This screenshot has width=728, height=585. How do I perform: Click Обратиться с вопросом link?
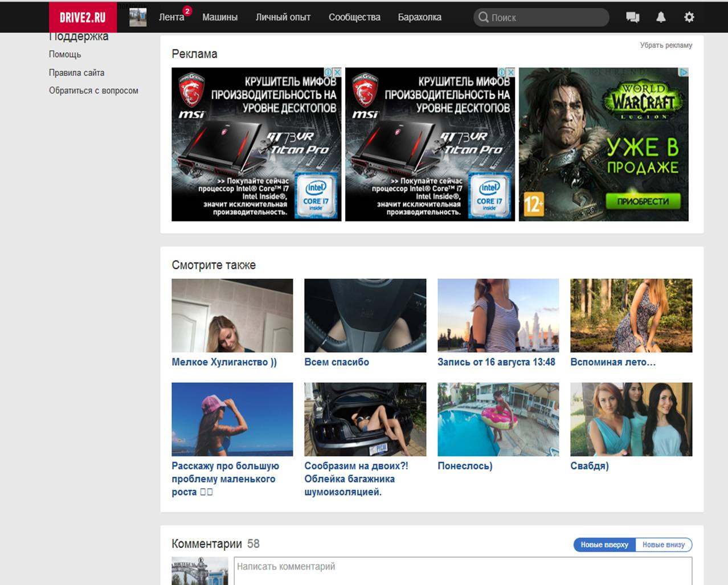point(93,91)
